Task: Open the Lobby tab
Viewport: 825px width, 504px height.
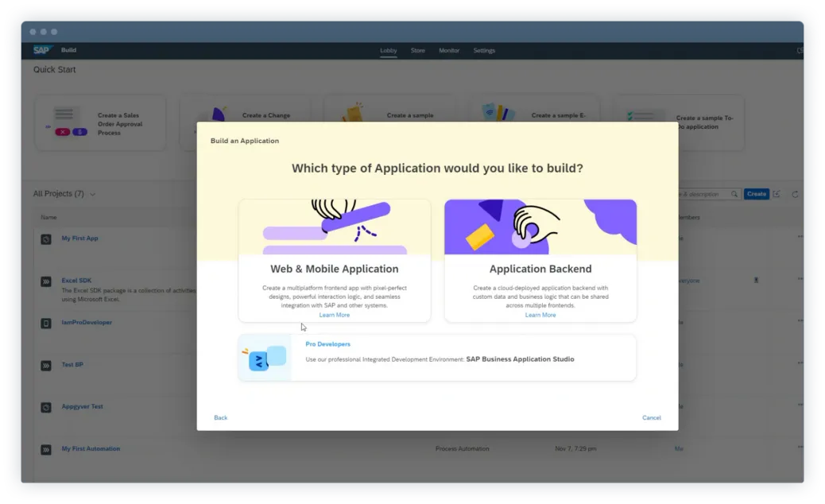Action: (x=389, y=51)
